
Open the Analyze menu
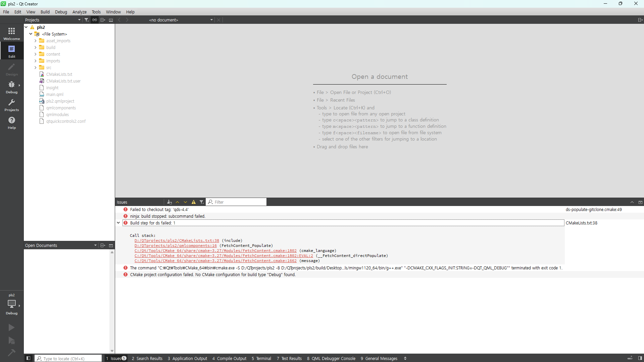(80, 12)
